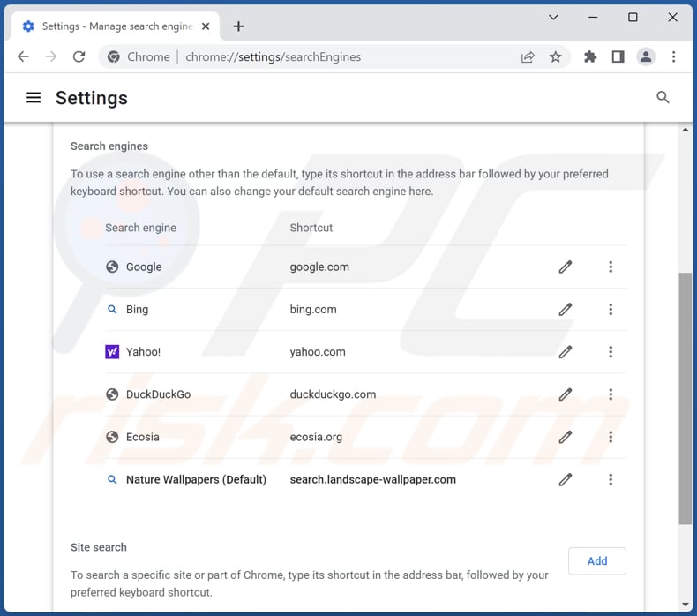Click the duckduckgo.com shortcut text
Image resolution: width=697 pixels, height=616 pixels.
pos(333,394)
